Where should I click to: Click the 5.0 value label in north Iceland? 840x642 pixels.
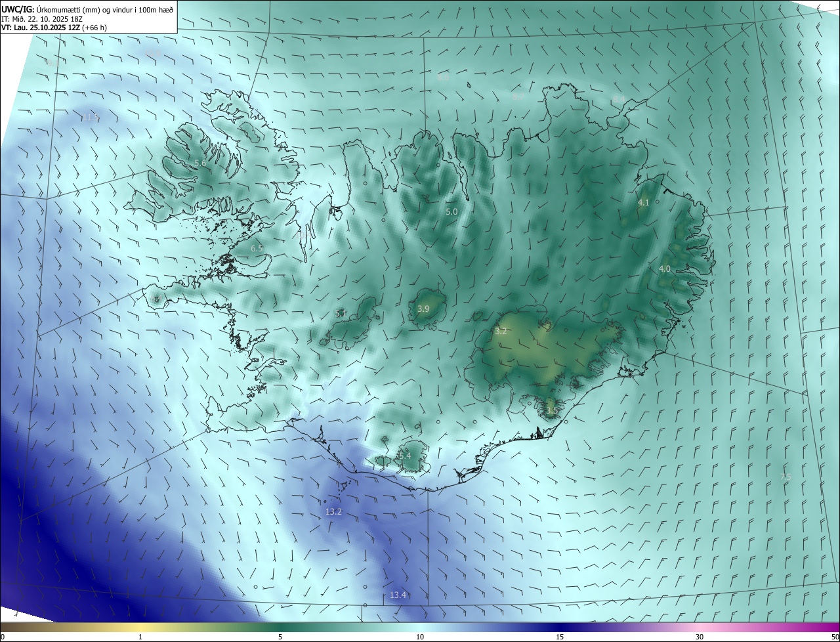[451, 212]
